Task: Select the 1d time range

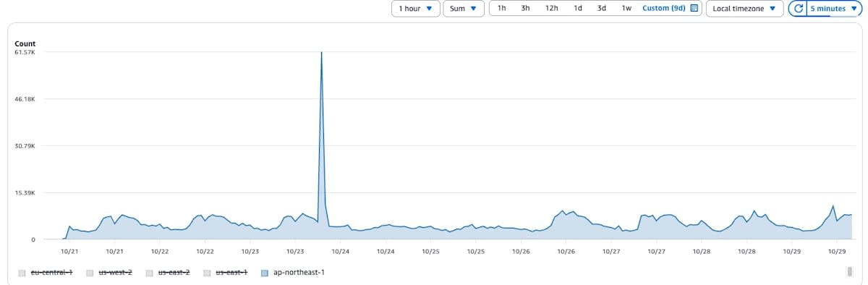Action: coord(578,9)
